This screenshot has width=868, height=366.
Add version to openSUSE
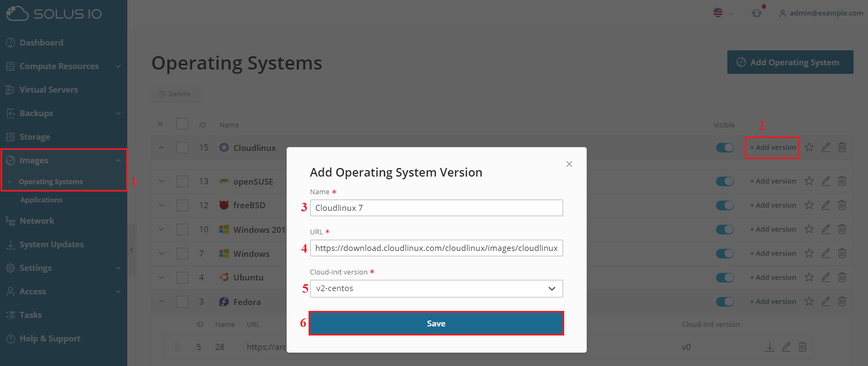[773, 181]
